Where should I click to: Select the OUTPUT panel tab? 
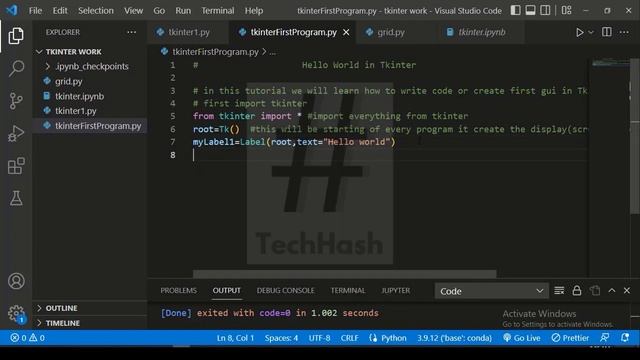(227, 291)
